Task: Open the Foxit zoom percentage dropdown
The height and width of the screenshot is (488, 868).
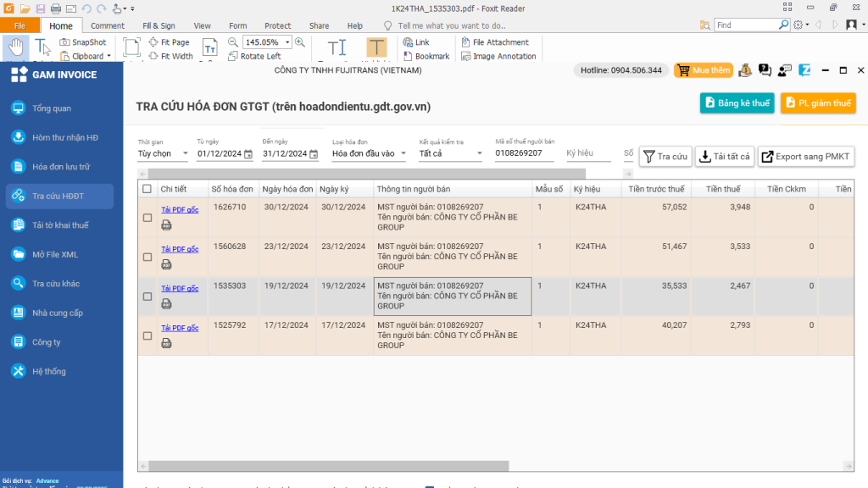Action: [x=287, y=42]
